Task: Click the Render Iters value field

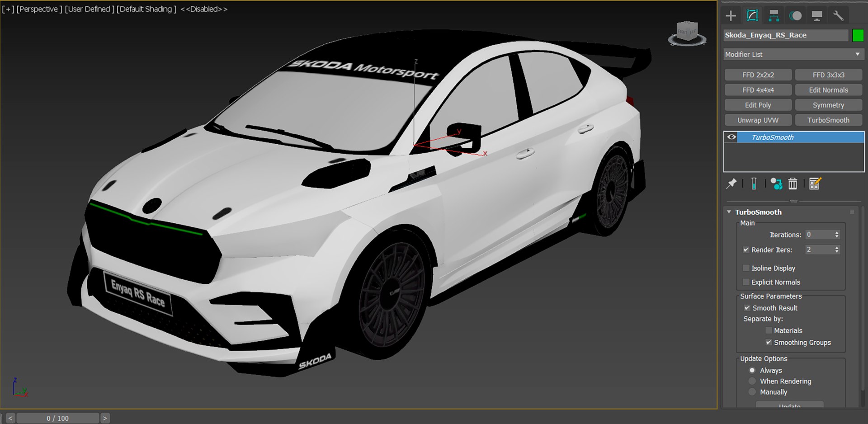Action: [x=819, y=250]
